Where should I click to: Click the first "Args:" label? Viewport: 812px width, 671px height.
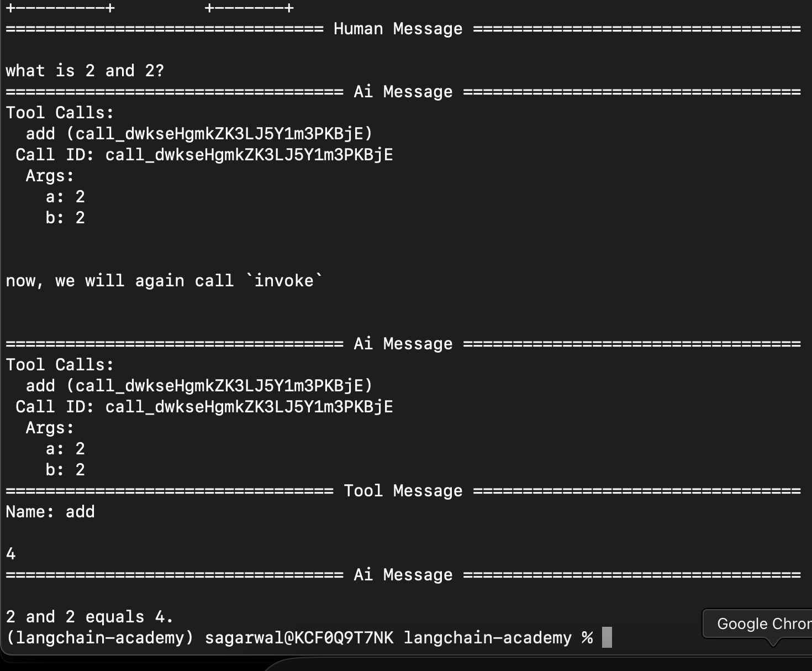point(50,176)
